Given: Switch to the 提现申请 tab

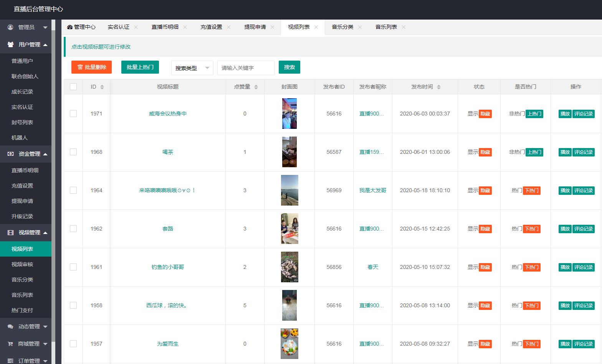Looking at the screenshot, I should click(255, 27).
